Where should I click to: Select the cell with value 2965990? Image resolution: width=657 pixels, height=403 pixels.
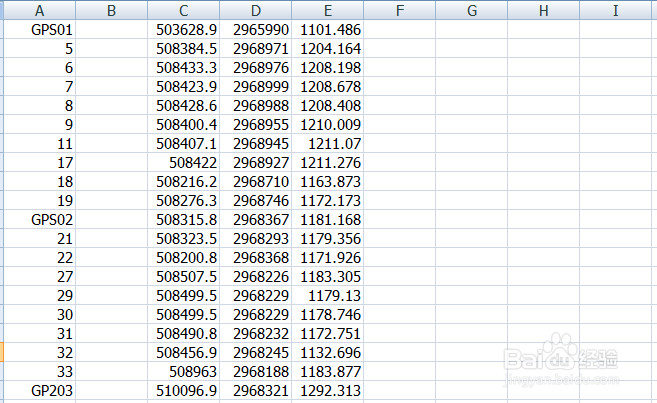pos(256,29)
